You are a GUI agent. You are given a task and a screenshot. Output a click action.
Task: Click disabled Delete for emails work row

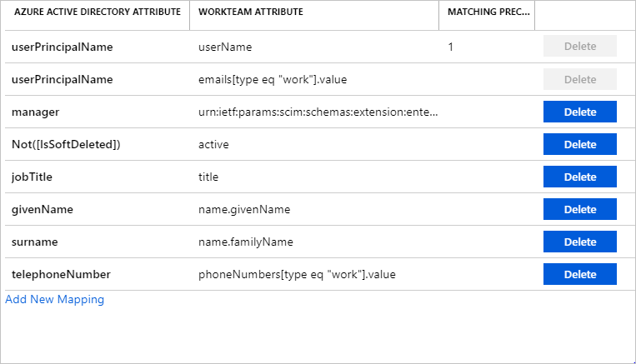click(x=579, y=79)
